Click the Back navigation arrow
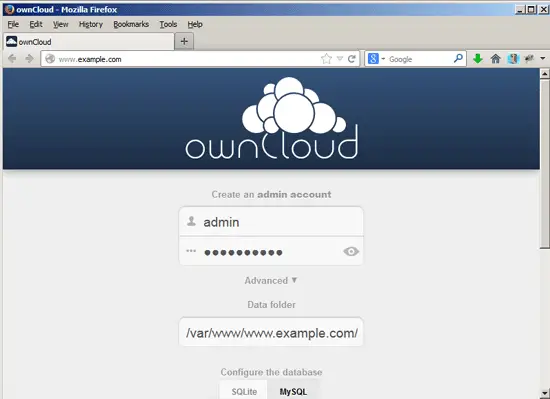The width and height of the screenshot is (550, 399). pyautogui.click(x=12, y=59)
